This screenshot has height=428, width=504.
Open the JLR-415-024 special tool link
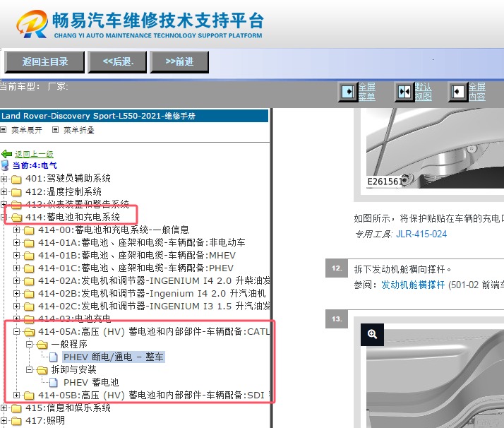pos(421,234)
